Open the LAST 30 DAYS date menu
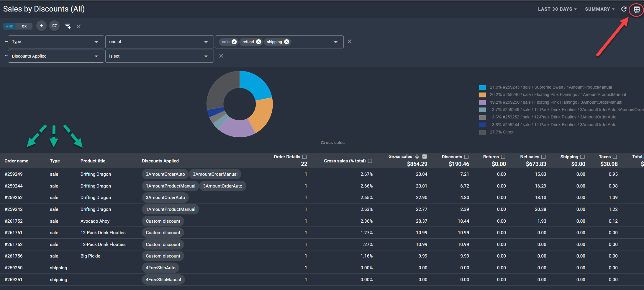This screenshot has width=644, height=290. point(557,9)
